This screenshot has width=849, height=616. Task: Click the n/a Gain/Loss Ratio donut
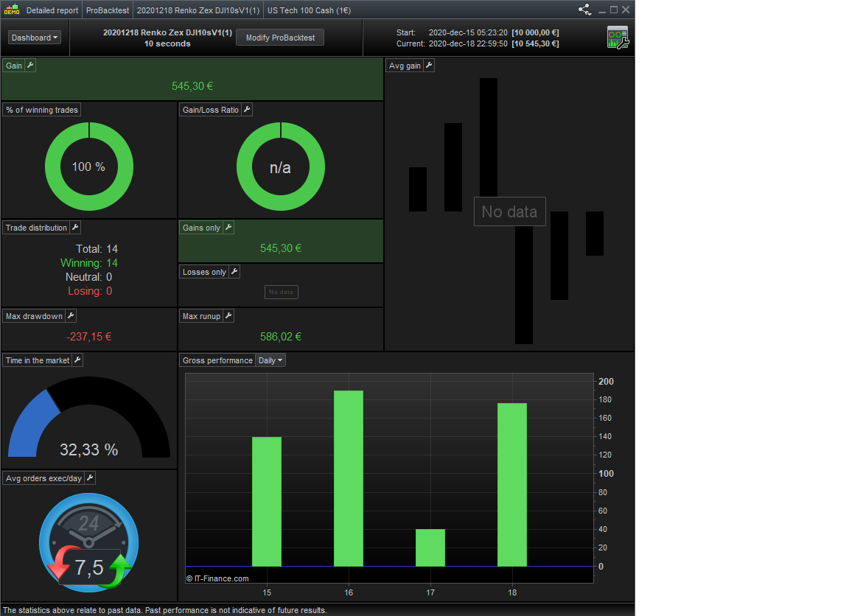click(x=281, y=167)
